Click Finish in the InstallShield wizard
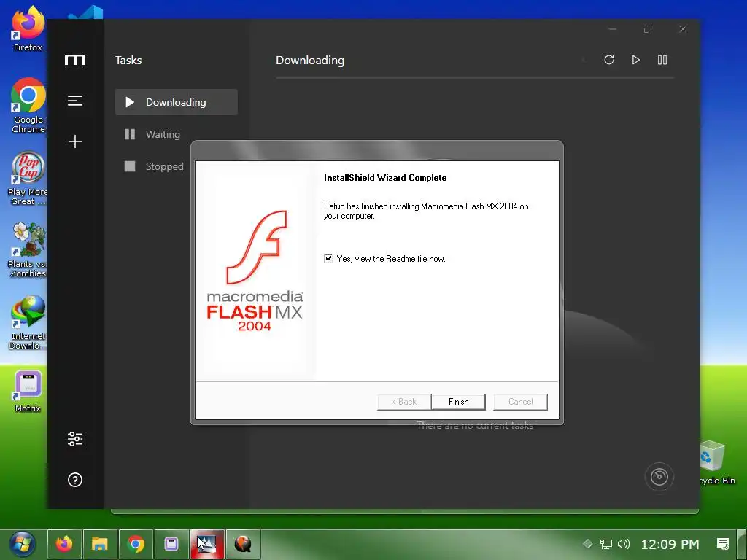 458,402
